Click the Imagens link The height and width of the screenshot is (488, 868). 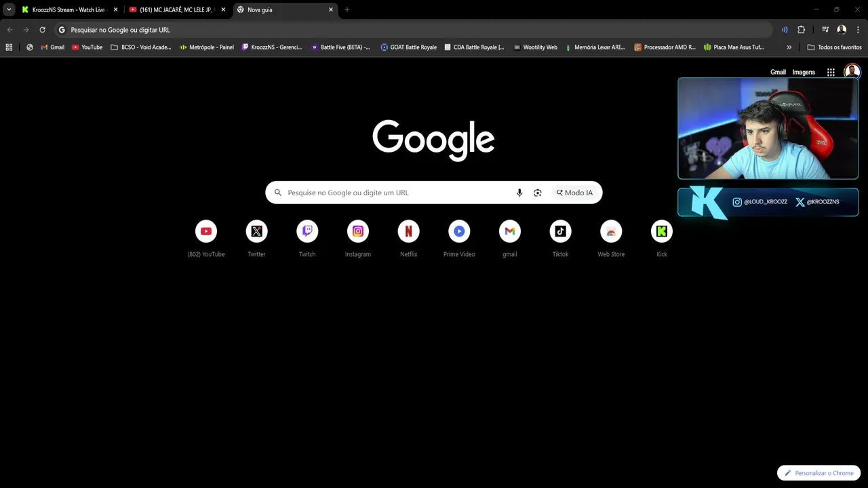click(804, 72)
